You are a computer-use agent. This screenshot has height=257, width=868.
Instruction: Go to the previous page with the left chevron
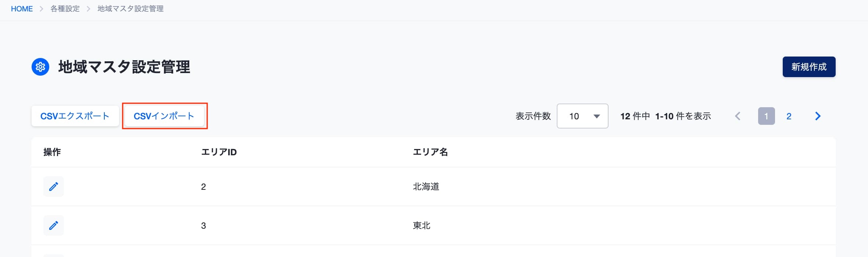click(738, 116)
